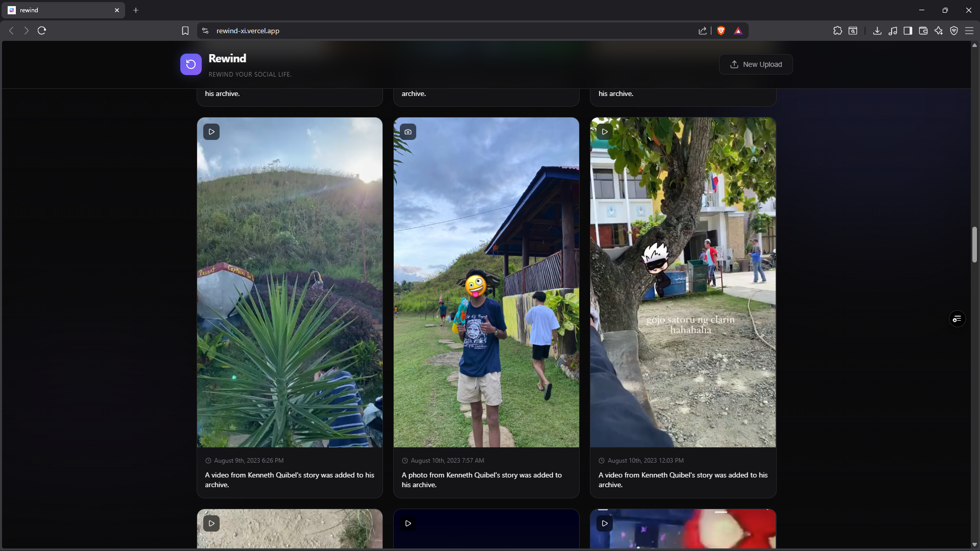The height and width of the screenshot is (551, 980).
Task: Click timestamp August 10th, 2023 7:57 AM
Action: click(x=447, y=461)
